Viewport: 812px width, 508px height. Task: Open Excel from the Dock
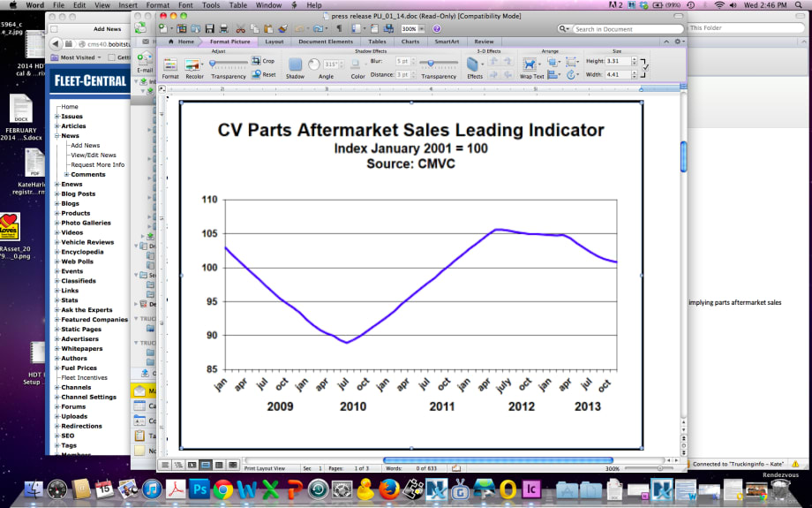(x=271, y=489)
